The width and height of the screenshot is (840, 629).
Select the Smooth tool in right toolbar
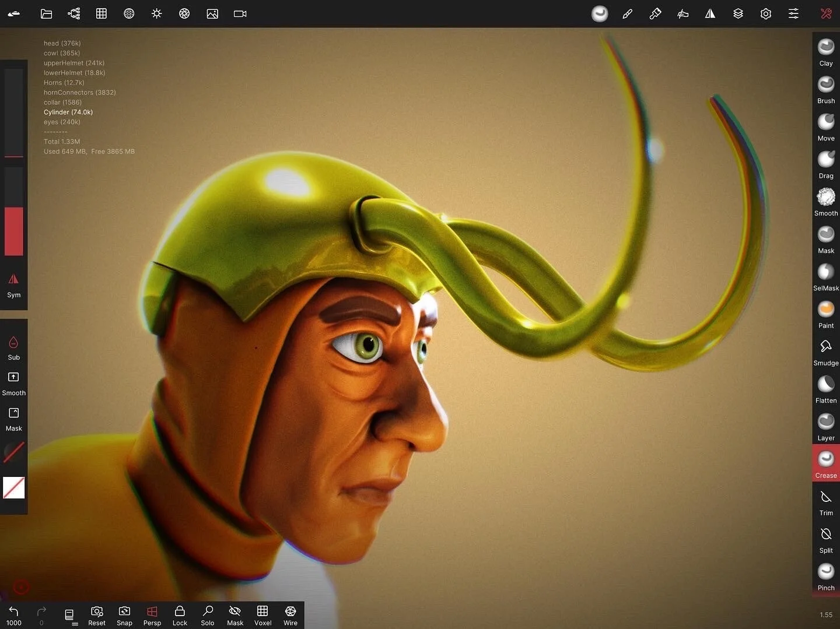pos(825,202)
